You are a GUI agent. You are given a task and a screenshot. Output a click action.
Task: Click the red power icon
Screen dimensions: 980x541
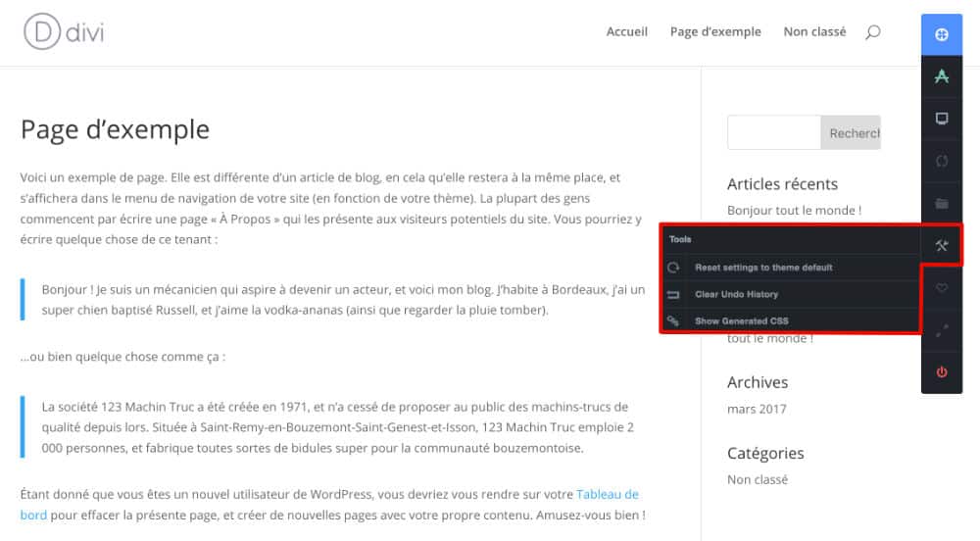point(942,372)
